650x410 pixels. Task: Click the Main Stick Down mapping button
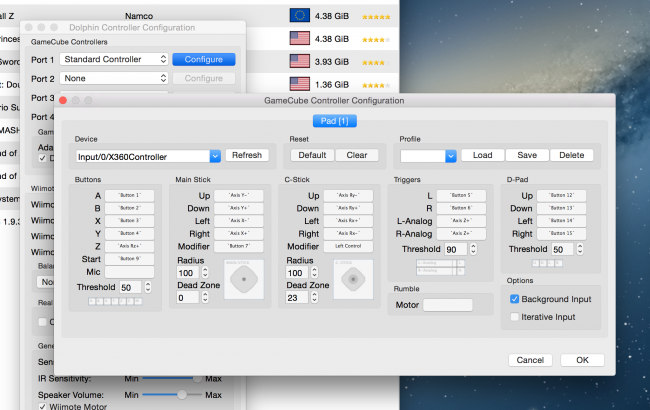(239, 208)
